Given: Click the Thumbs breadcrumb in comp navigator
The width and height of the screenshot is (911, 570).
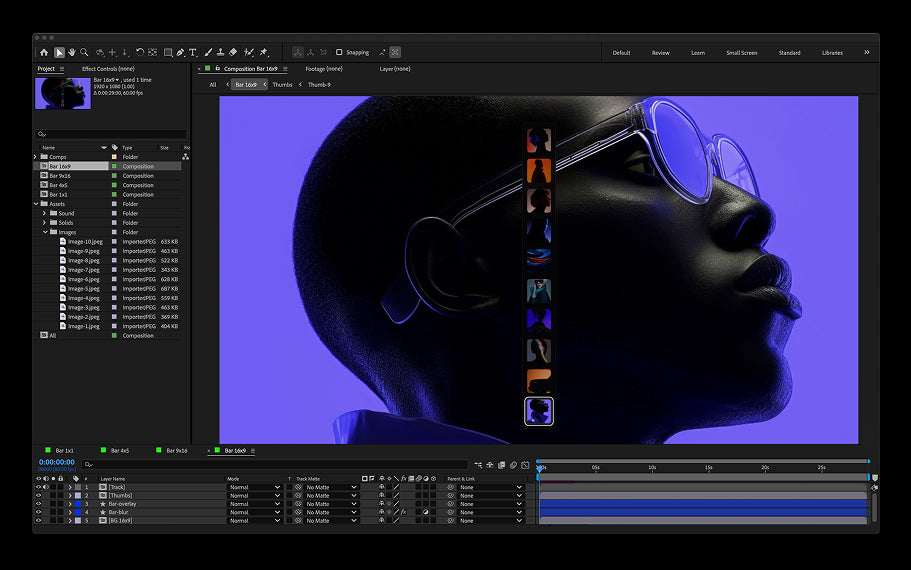Looking at the screenshot, I should (x=282, y=85).
